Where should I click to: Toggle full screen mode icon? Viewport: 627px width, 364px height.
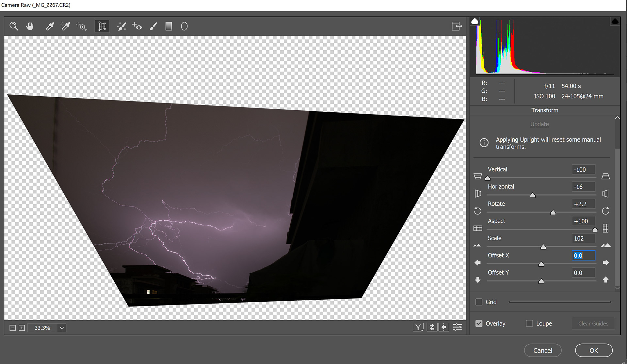point(457,26)
